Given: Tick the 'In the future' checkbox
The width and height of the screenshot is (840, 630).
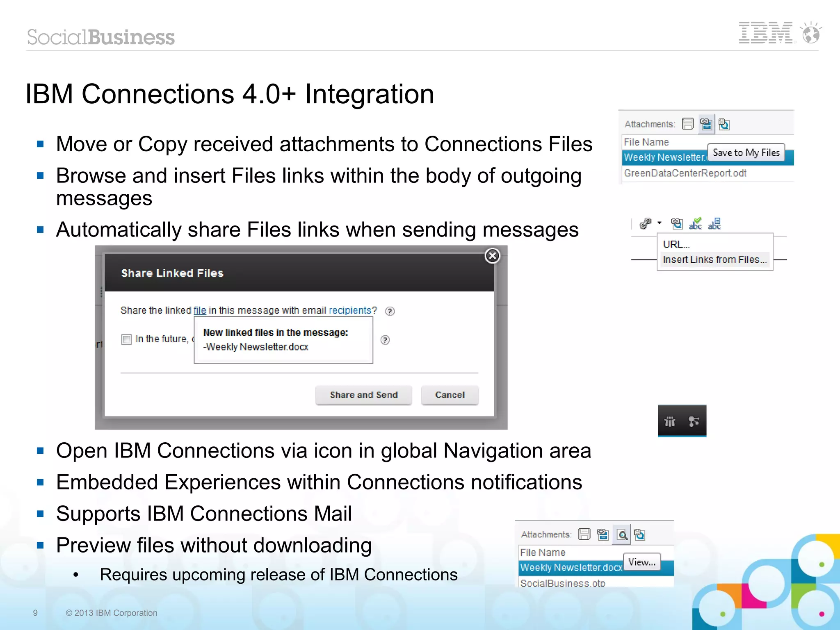Looking at the screenshot, I should [x=126, y=339].
